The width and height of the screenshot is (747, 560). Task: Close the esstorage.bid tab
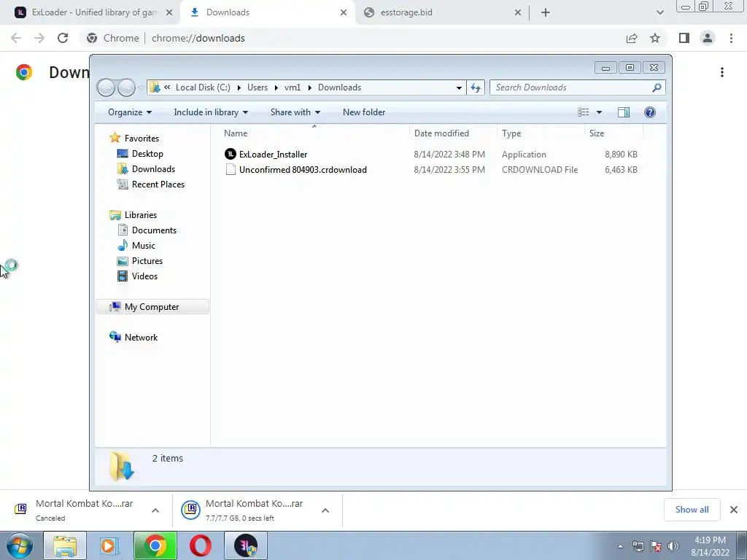tap(518, 12)
